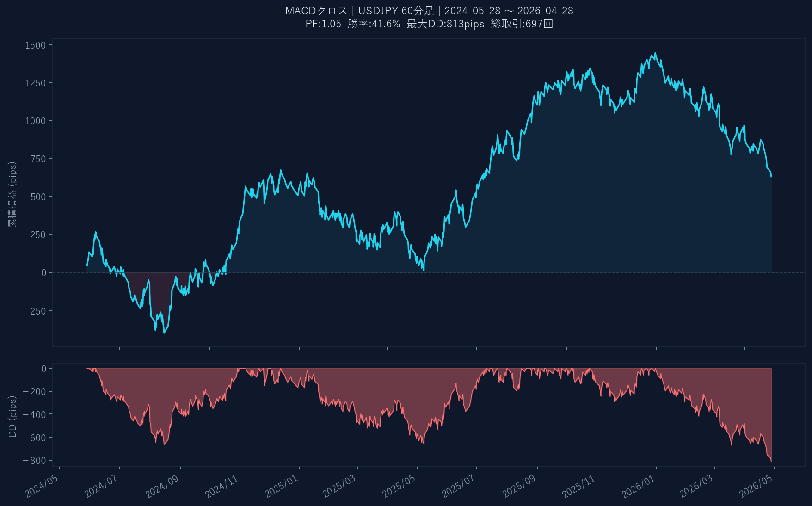812x506 pixels.
Task: Click the 1000 tick on the upper y-axis
Action: tap(36, 121)
